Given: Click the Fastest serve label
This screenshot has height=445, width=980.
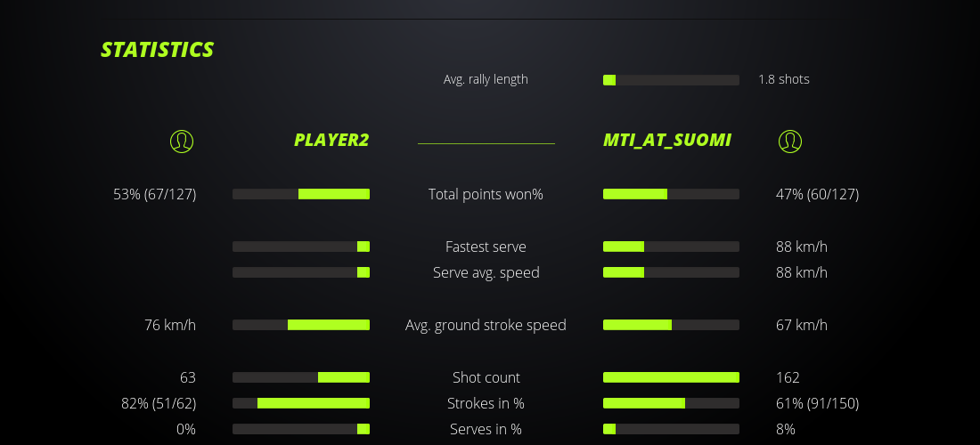Looking at the screenshot, I should (x=486, y=247).
